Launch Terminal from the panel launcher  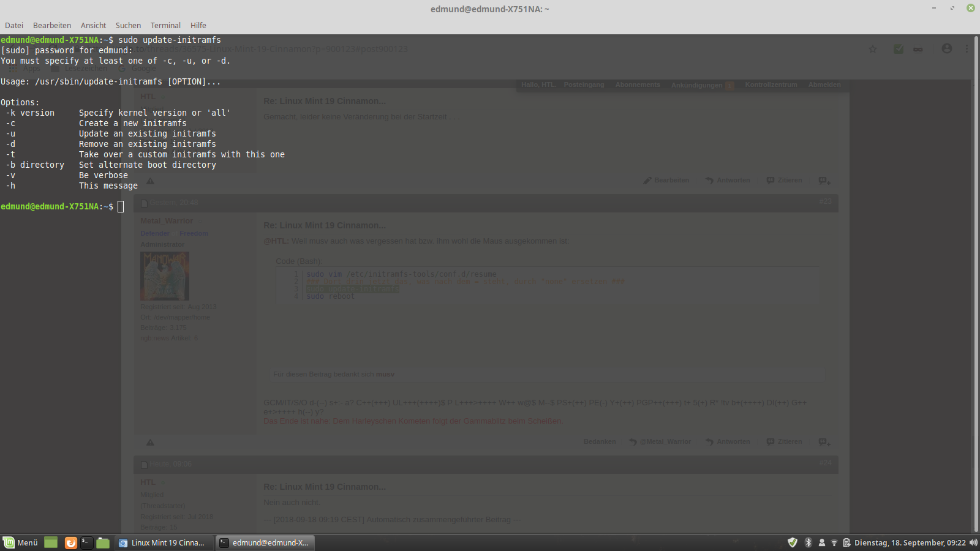click(86, 542)
